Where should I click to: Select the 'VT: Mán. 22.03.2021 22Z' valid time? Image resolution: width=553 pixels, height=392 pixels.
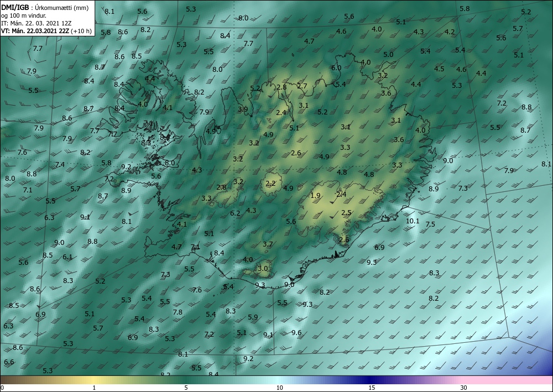click(x=35, y=31)
